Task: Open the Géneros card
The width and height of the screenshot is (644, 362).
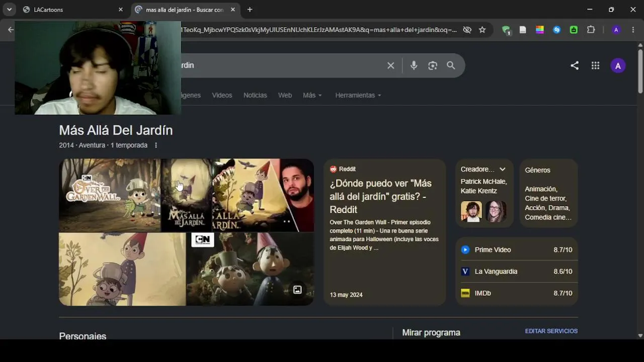Action: (x=548, y=194)
